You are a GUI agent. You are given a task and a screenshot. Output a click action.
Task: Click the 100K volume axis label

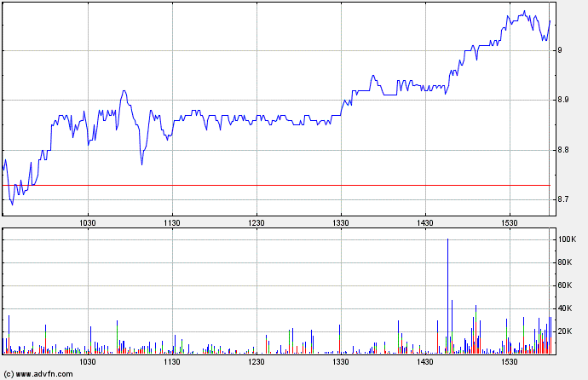tap(567, 239)
